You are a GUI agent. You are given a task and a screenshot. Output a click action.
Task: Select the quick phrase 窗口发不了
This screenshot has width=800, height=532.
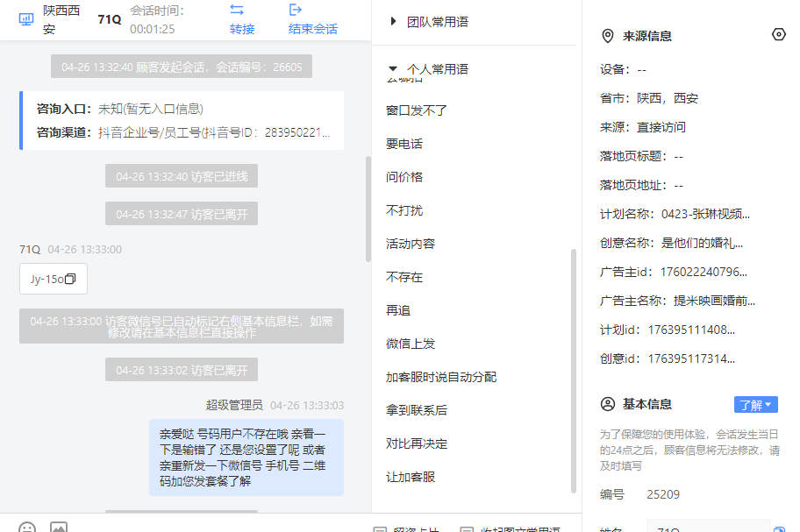[x=417, y=110]
